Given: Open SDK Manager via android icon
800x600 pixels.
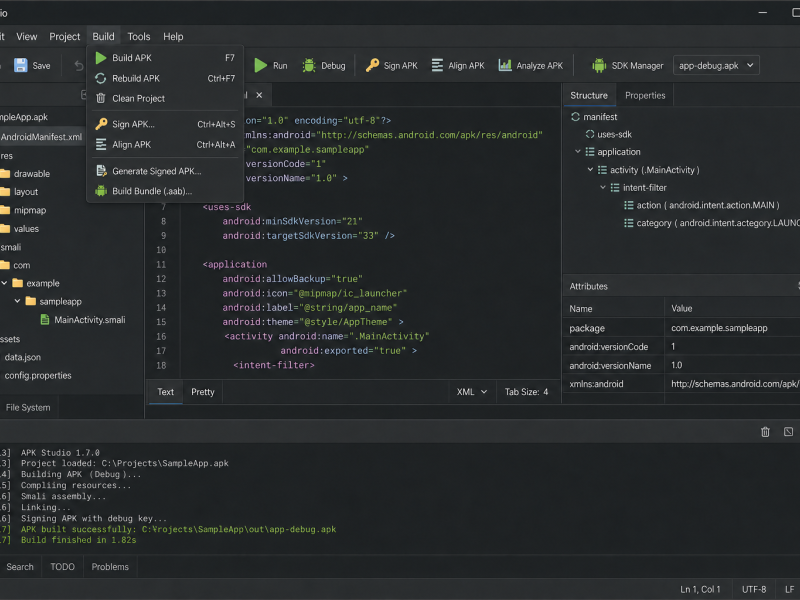Looking at the screenshot, I should [x=599, y=65].
